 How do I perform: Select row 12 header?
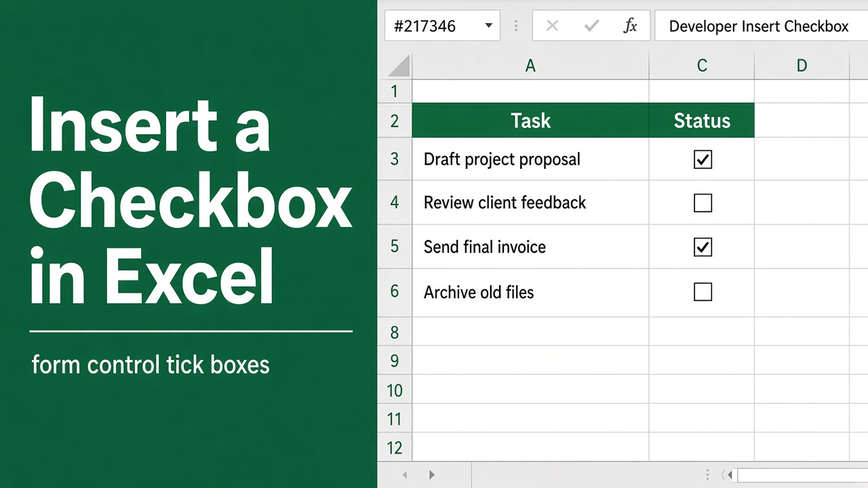395,447
